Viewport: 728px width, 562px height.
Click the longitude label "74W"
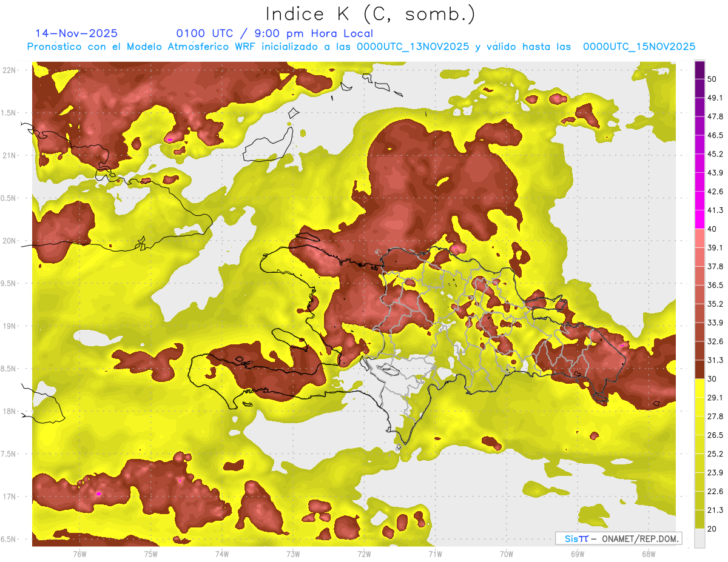(x=221, y=554)
